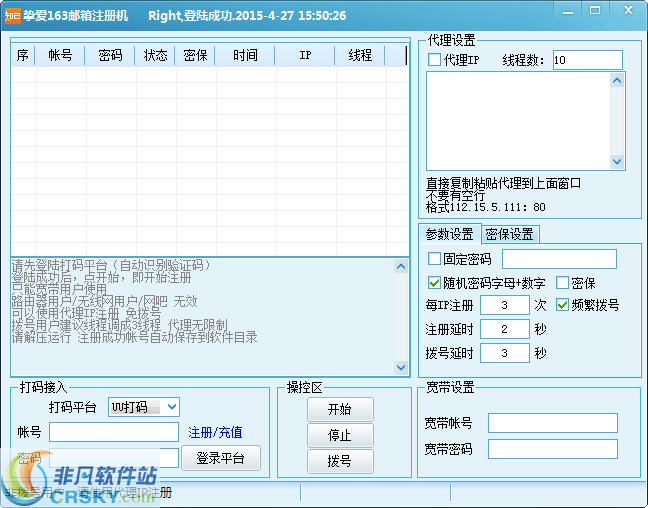The width and height of the screenshot is (648, 508).
Task: Click log panel scroll down arrow
Action: click(x=401, y=367)
